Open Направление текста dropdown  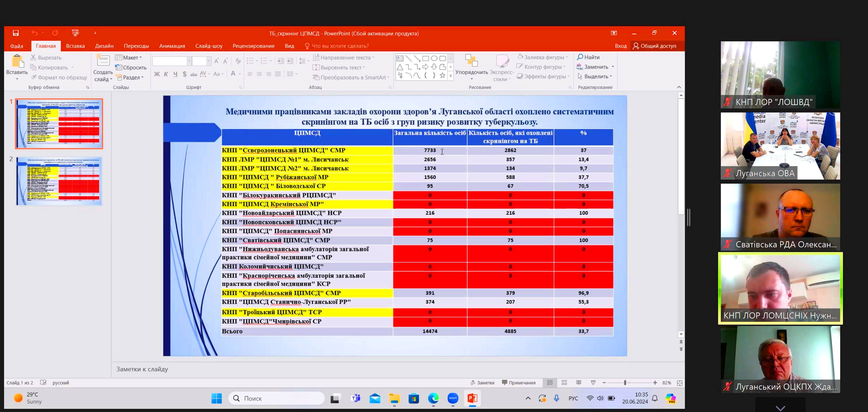point(344,58)
